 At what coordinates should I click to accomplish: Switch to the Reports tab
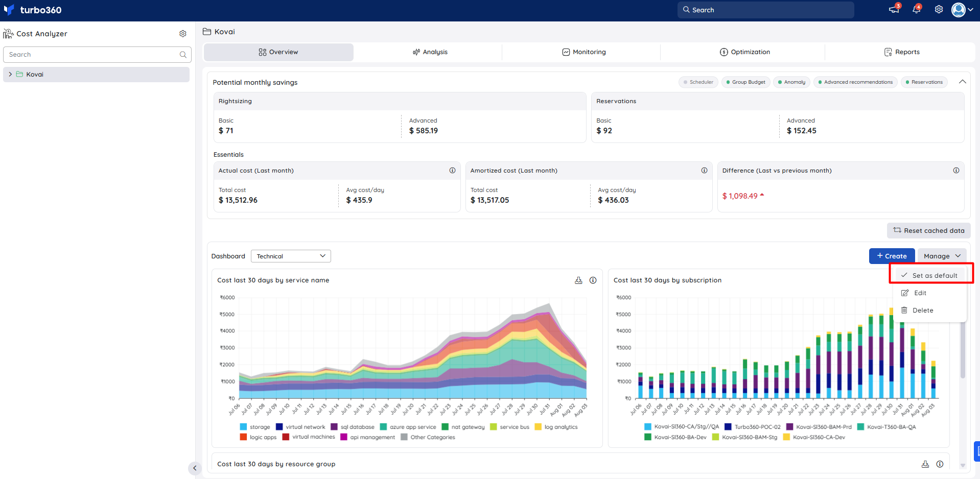click(x=902, y=52)
